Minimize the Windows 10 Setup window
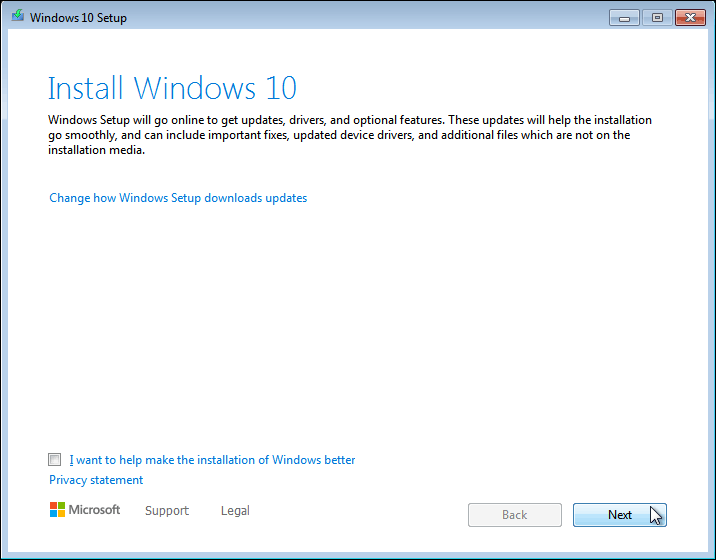 coord(624,18)
